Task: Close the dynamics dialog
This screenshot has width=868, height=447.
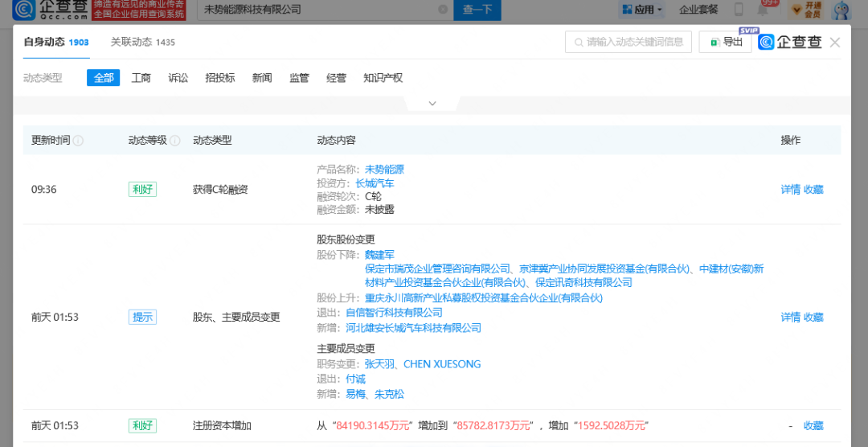Action: click(x=835, y=42)
